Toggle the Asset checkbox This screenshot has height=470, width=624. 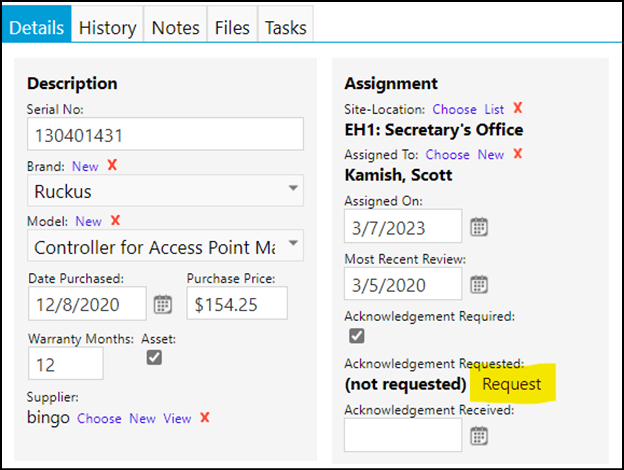[x=154, y=357]
